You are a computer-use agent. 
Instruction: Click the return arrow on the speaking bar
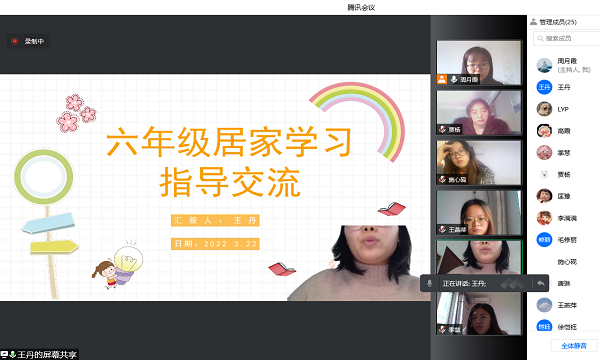(x=541, y=283)
